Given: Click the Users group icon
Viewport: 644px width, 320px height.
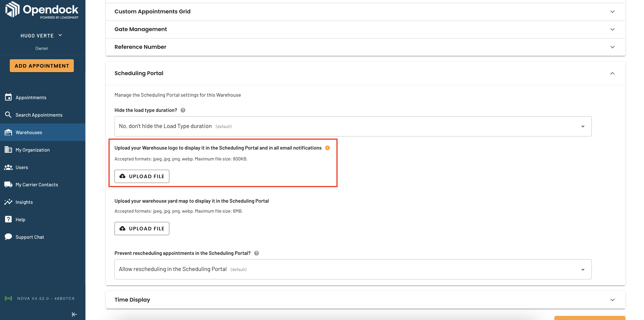Looking at the screenshot, I should coord(8,167).
